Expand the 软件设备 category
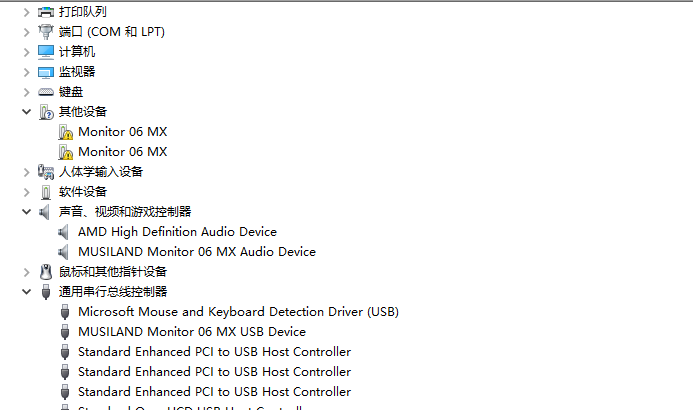Viewport: 693px width, 410px height. (x=27, y=192)
